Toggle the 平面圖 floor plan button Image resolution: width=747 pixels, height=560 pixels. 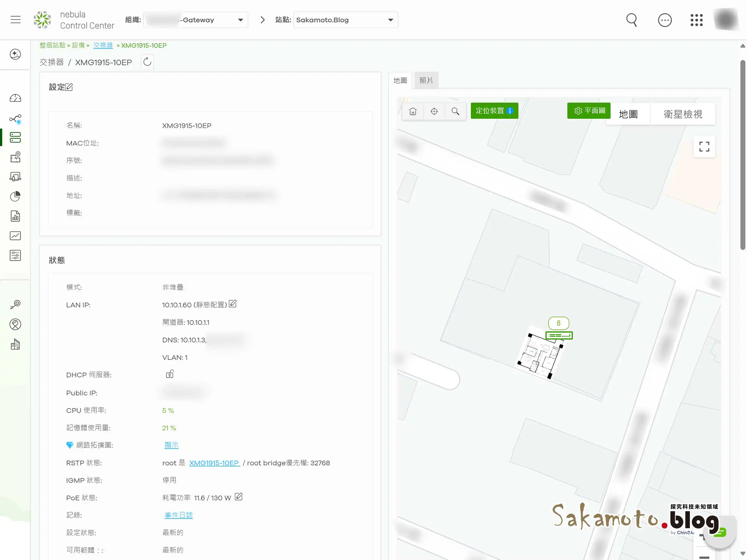[x=589, y=111]
